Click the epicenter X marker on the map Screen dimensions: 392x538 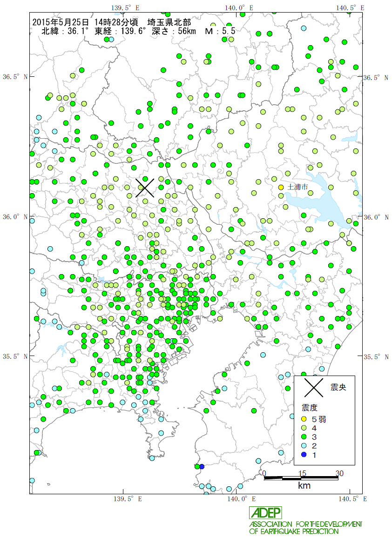click(145, 188)
